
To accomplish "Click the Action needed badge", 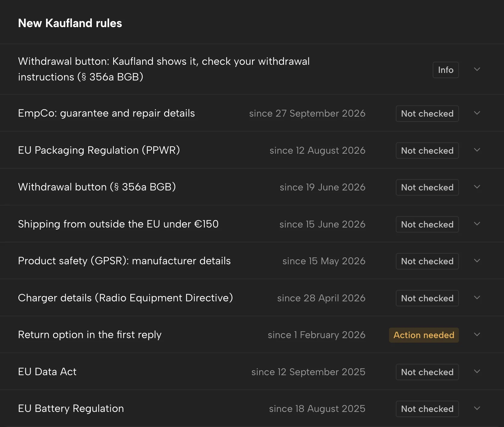I will pyautogui.click(x=424, y=335).
